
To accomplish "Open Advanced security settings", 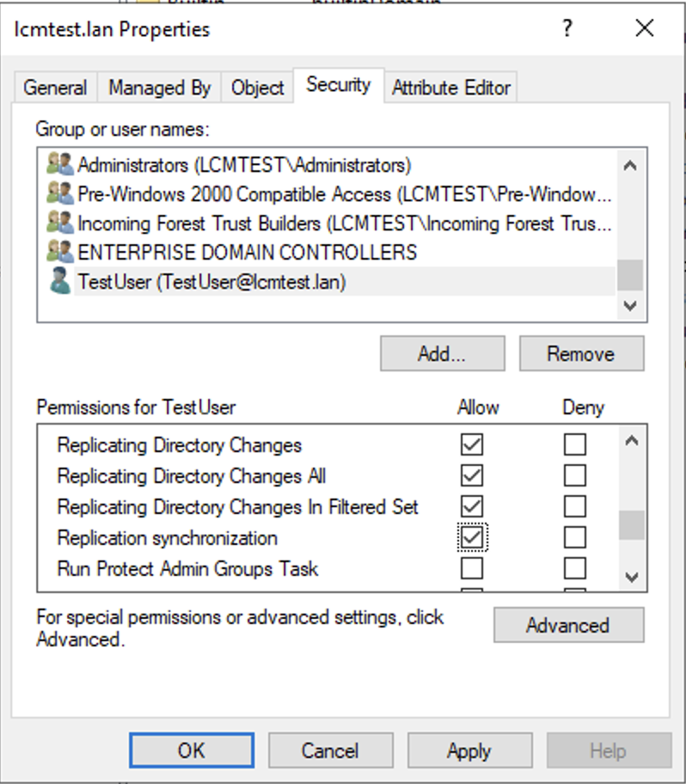I will click(x=567, y=626).
